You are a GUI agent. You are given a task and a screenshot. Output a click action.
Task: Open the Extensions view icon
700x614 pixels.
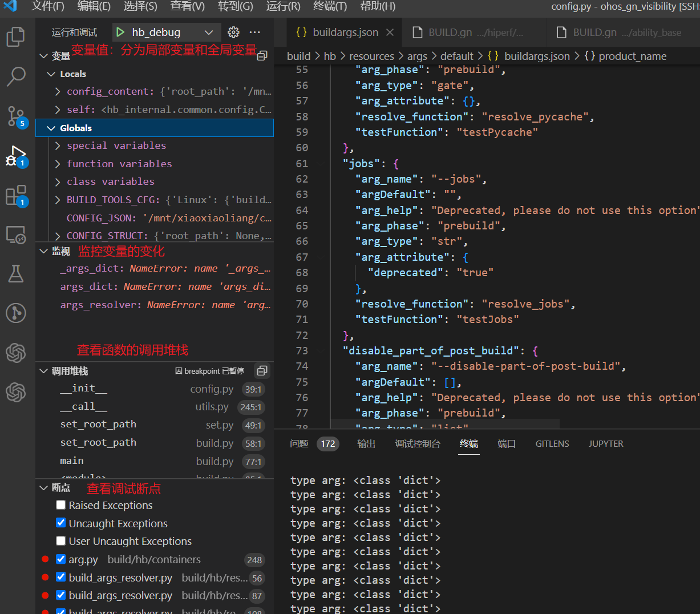tap(15, 196)
